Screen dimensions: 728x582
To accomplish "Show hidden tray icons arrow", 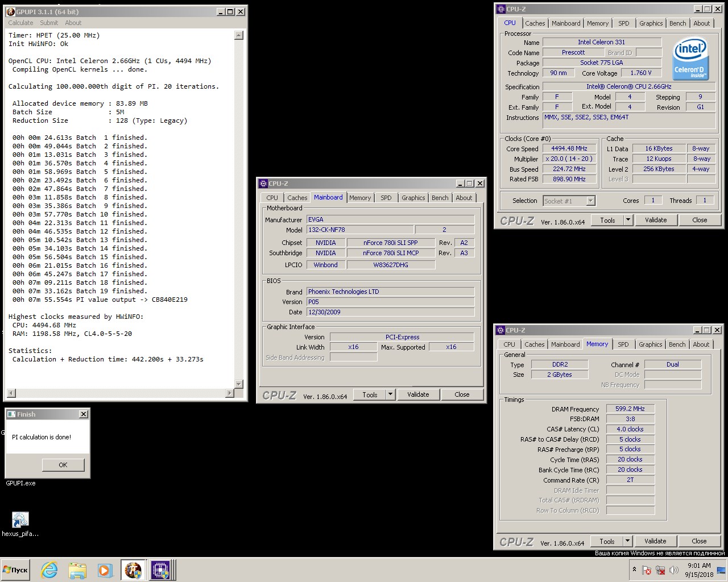I will pos(634,569).
